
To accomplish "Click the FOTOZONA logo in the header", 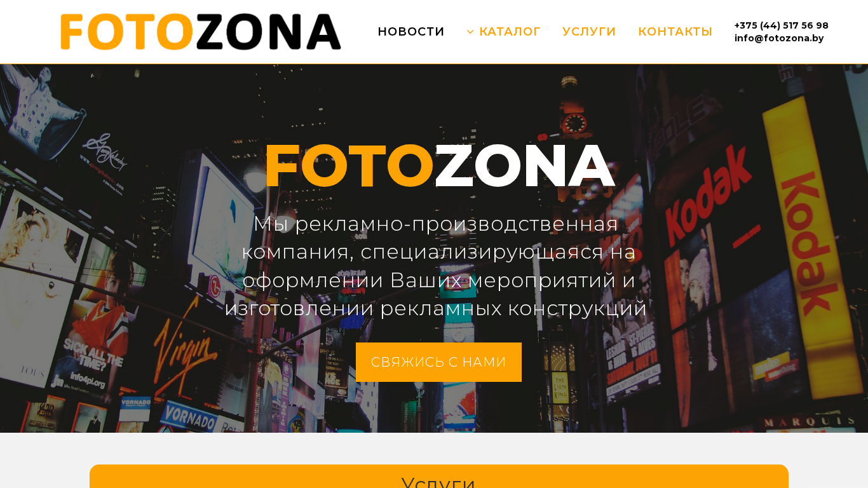I will click(x=201, y=32).
